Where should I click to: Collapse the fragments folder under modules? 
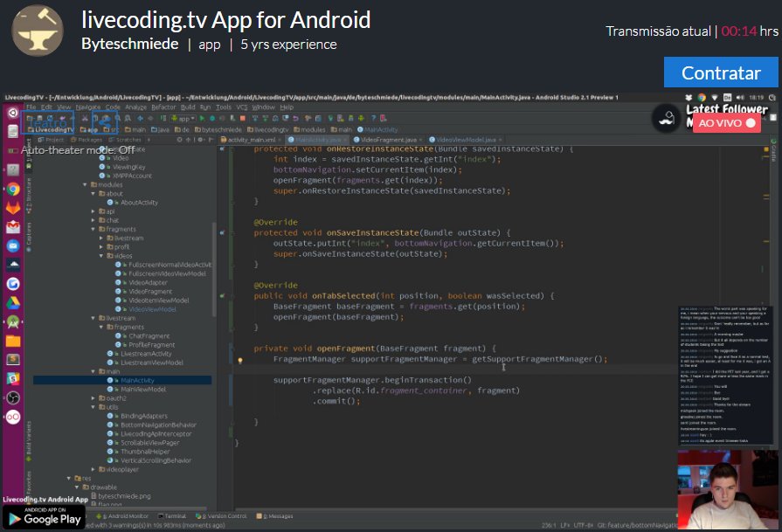click(93, 229)
